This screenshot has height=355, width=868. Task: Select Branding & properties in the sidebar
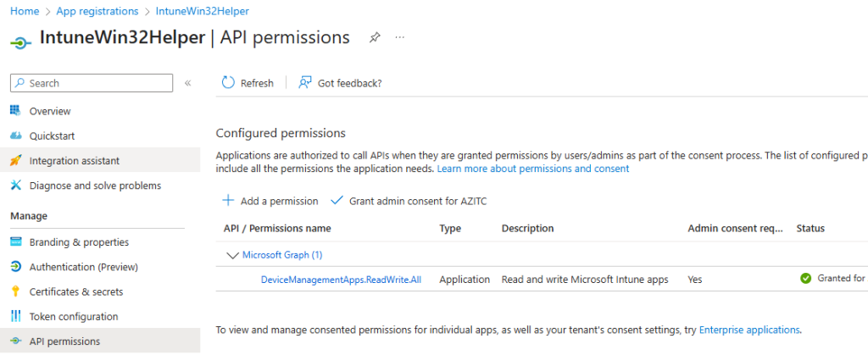point(79,242)
